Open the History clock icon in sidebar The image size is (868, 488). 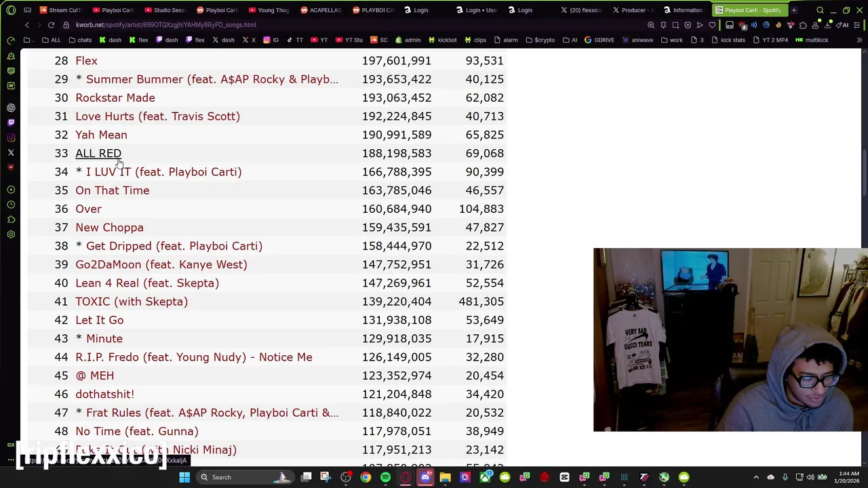coord(11,205)
